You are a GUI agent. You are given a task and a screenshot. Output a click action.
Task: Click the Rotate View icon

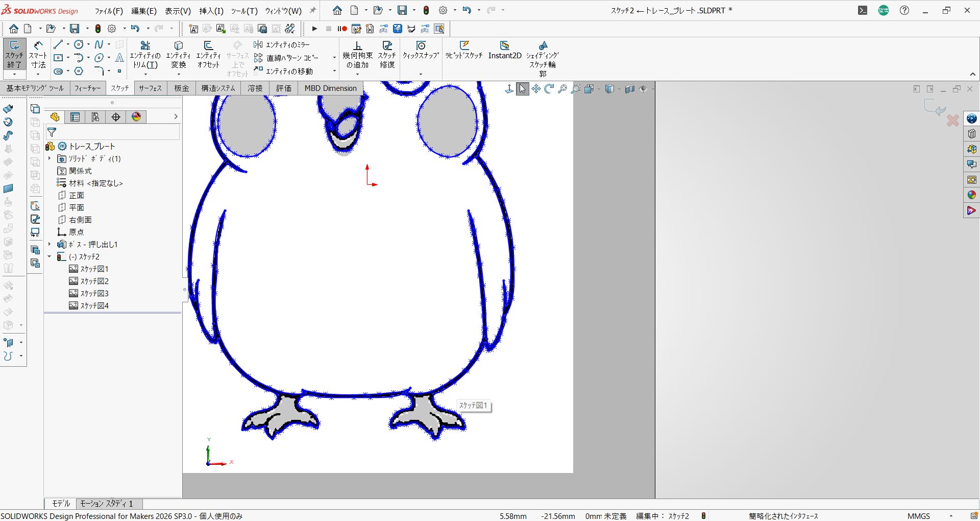[549, 89]
